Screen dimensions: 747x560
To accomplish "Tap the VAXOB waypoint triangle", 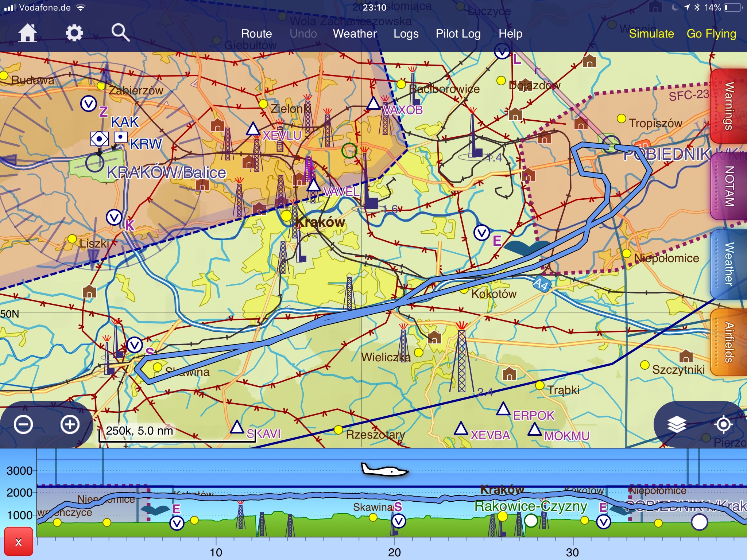I will [x=373, y=103].
